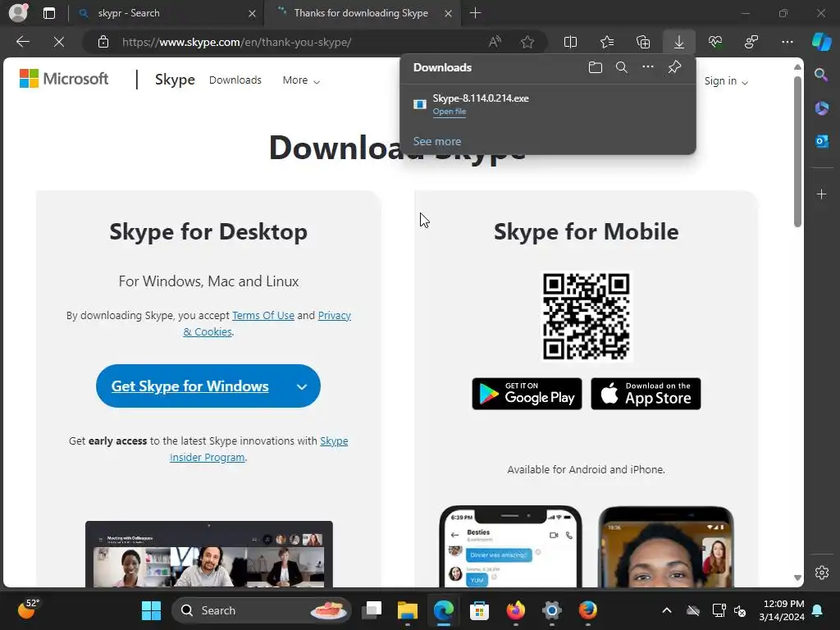Open the Downloads menu on Skype page

coord(235,80)
